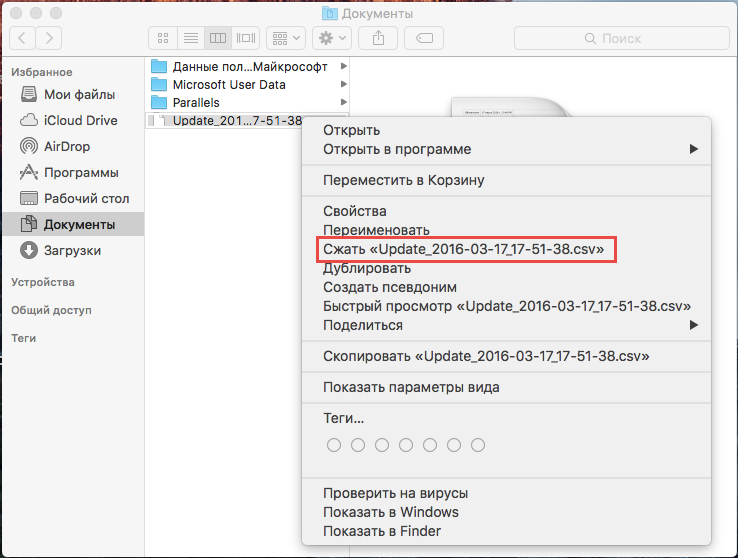Pick the third tag color circle
Viewport: 738px width, 558px height.
382,445
